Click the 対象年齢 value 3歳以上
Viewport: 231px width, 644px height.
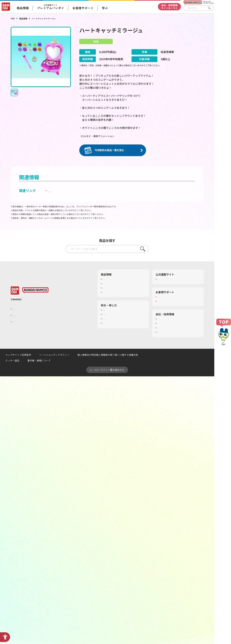pos(165,59)
